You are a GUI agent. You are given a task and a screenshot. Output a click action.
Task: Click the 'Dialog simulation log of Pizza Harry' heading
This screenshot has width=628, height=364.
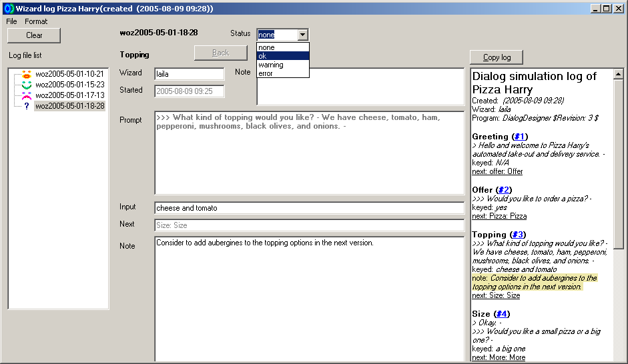click(535, 83)
